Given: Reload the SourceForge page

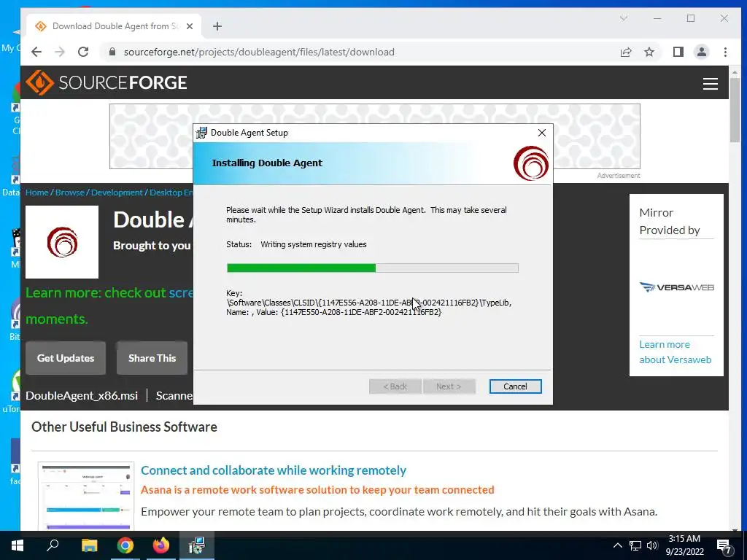Looking at the screenshot, I should coord(83,52).
